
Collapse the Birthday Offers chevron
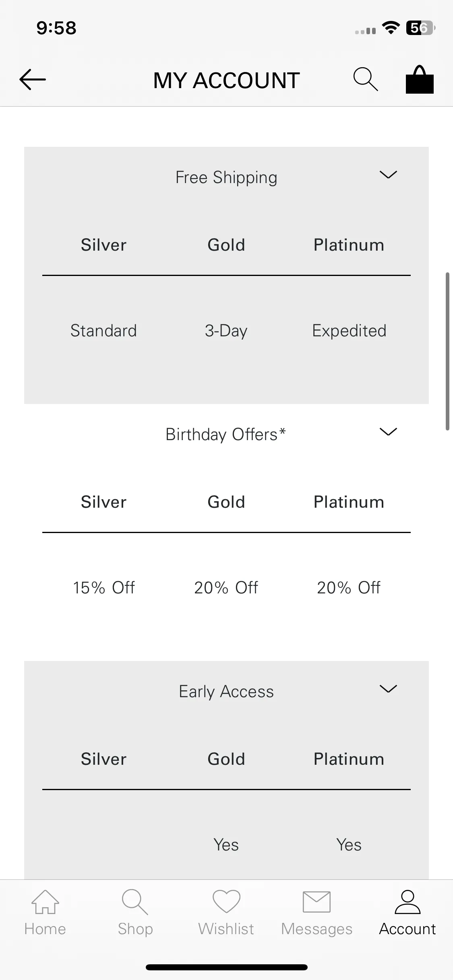click(x=389, y=432)
